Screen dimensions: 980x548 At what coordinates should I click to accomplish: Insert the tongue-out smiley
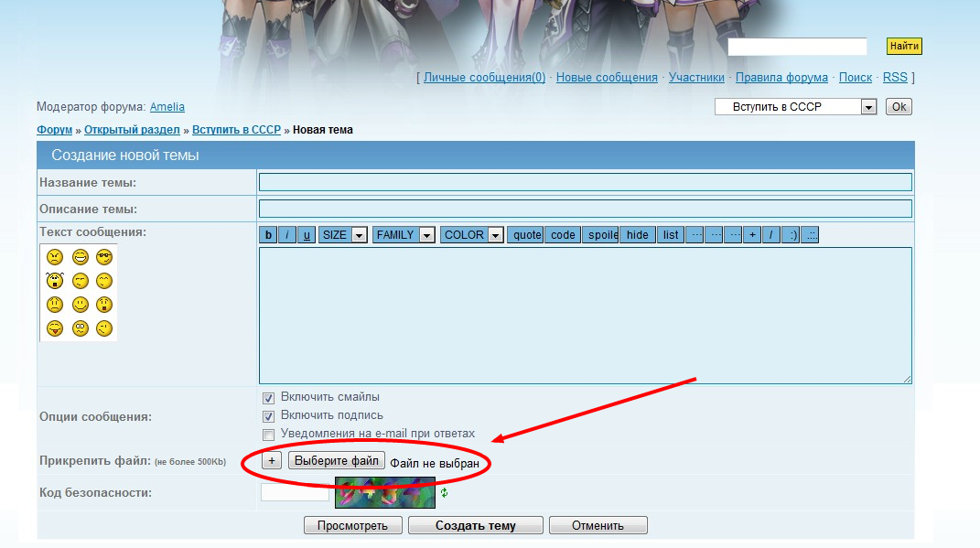click(55, 328)
